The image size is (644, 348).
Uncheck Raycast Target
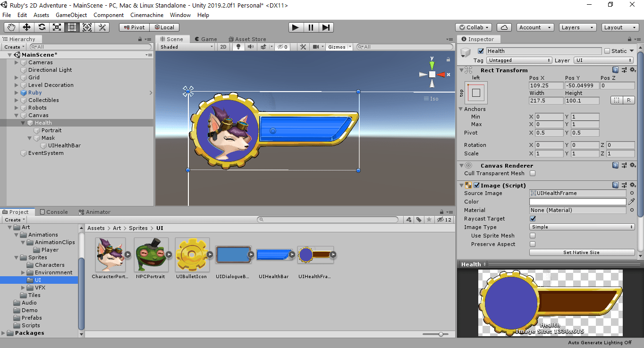click(x=533, y=219)
